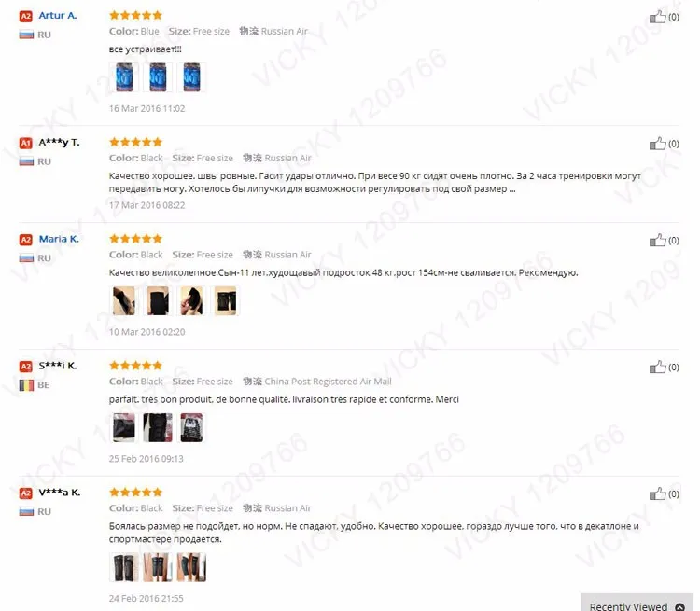
Task: Click thumbs-up on A***y T.'s review
Action: click(657, 144)
